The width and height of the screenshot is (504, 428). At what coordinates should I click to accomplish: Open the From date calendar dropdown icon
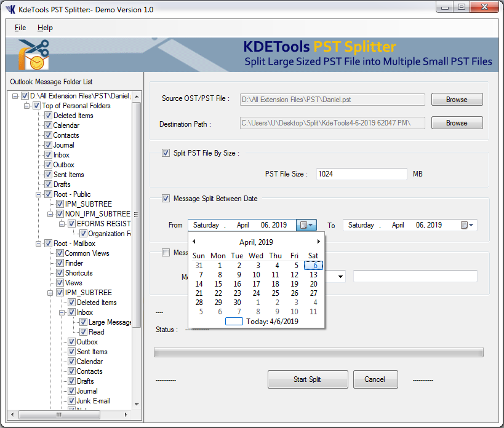[306, 225]
